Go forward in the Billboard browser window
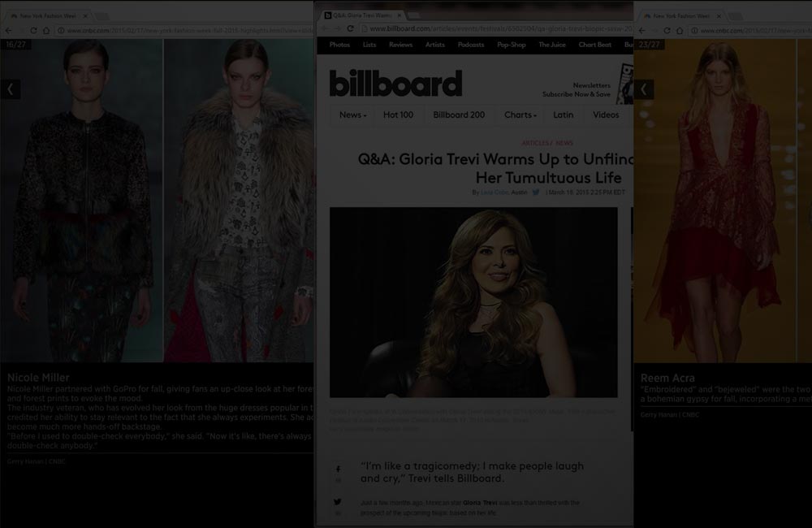The height and width of the screenshot is (528, 812). [x=338, y=28]
